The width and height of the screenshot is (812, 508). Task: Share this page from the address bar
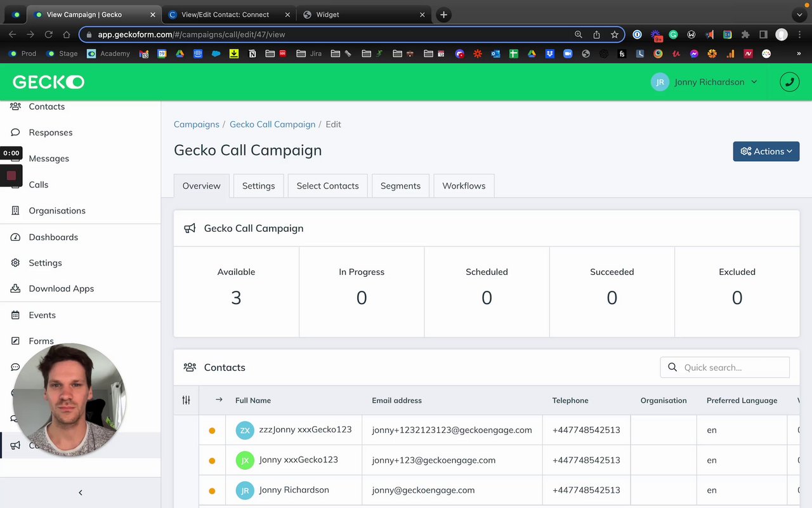596,34
